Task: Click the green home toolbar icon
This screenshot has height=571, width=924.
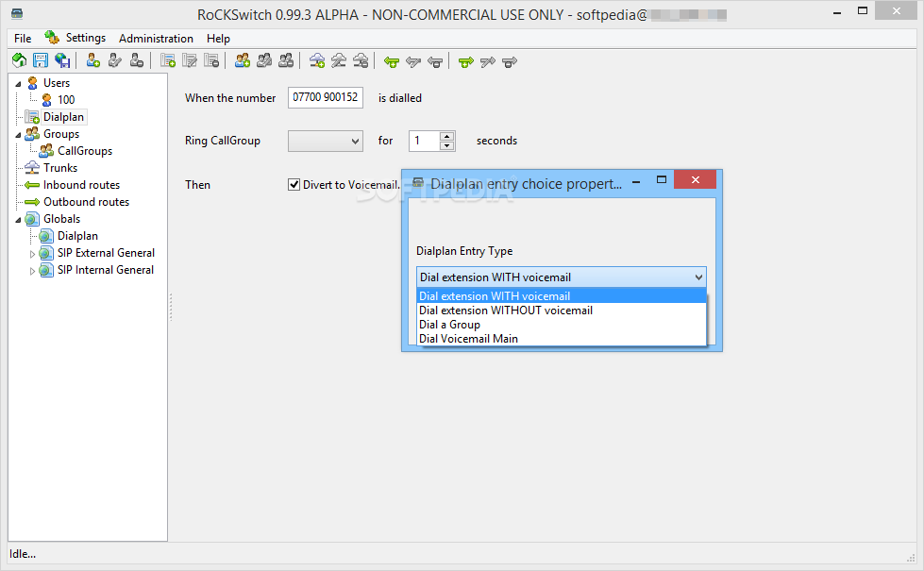Action: click(20, 60)
